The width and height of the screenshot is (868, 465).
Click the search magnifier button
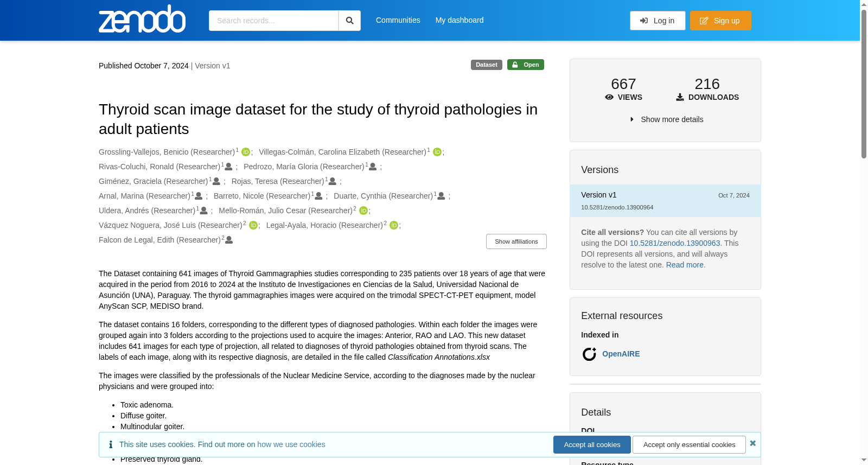tap(349, 21)
